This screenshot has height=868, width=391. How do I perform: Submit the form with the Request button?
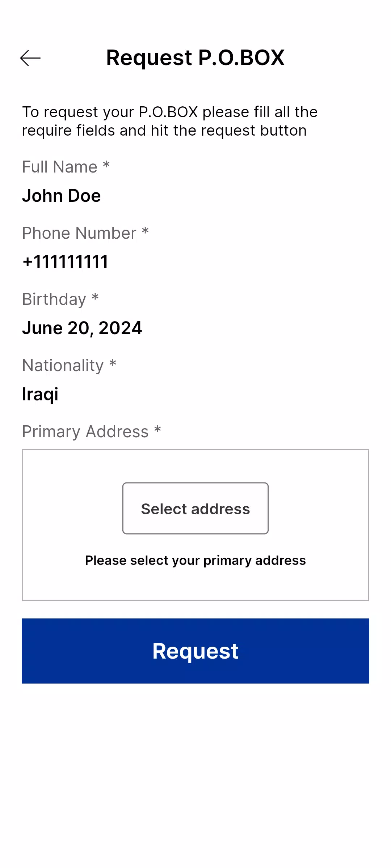tap(195, 651)
